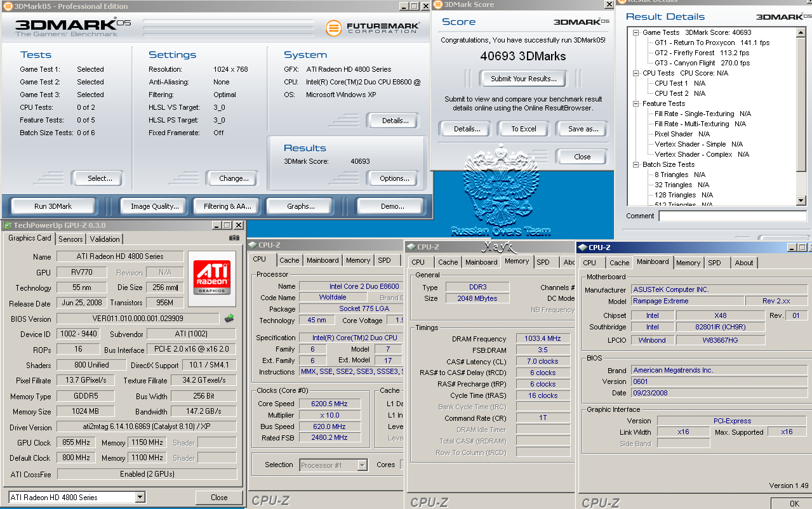
Task: Click the BIOS Version field in GPU-Z
Action: (x=138, y=319)
